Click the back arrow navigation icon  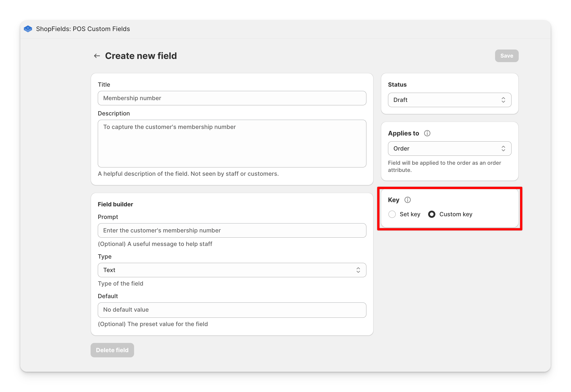coord(97,55)
